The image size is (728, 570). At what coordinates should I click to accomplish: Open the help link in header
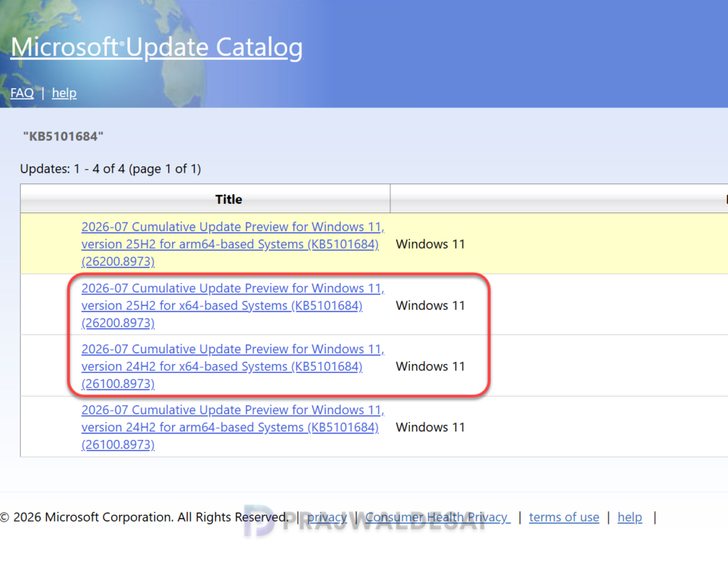(64, 93)
